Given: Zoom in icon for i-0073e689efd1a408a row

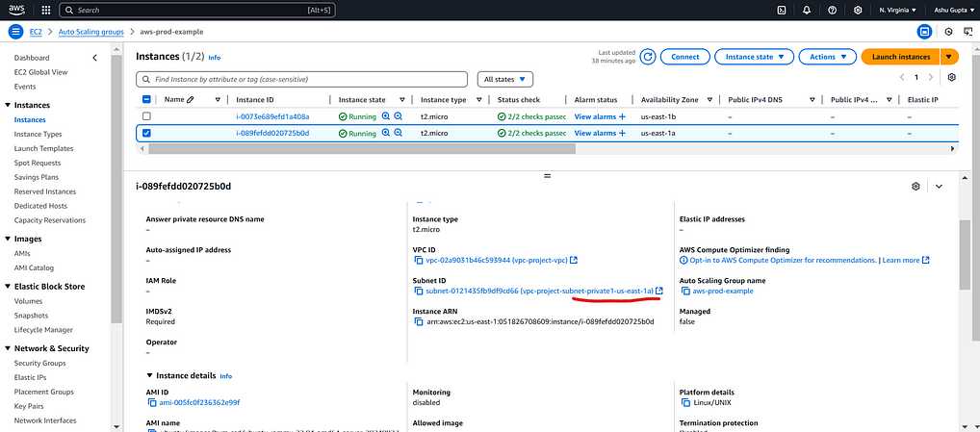Looking at the screenshot, I should (386, 116).
